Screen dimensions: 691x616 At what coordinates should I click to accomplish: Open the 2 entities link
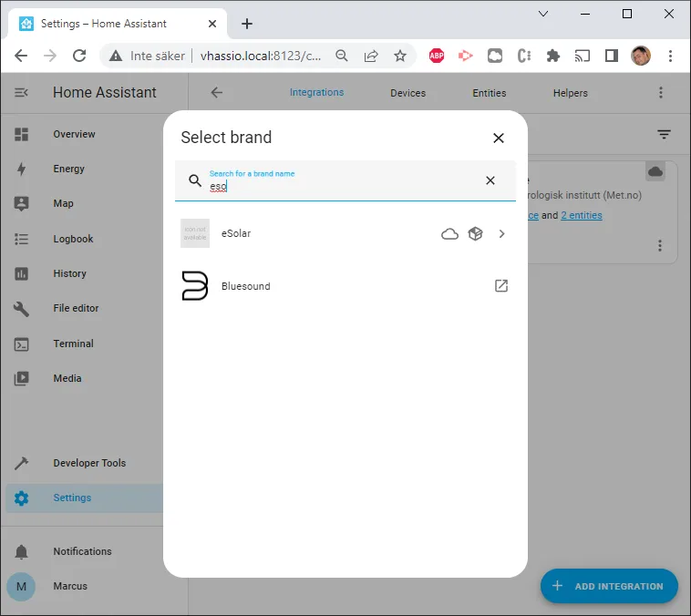point(582,215)
